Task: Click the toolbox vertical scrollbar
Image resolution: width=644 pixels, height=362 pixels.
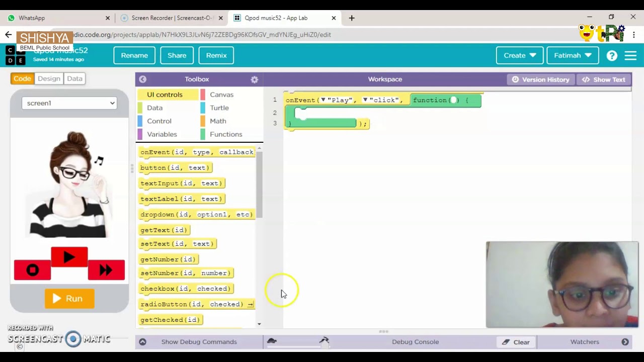Action: (259, 184)
